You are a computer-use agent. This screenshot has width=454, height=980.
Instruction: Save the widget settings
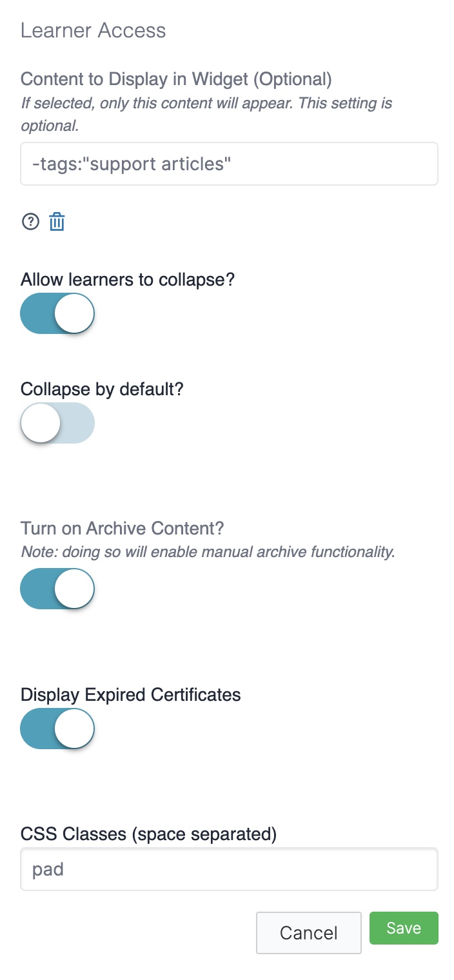(404, 928)
